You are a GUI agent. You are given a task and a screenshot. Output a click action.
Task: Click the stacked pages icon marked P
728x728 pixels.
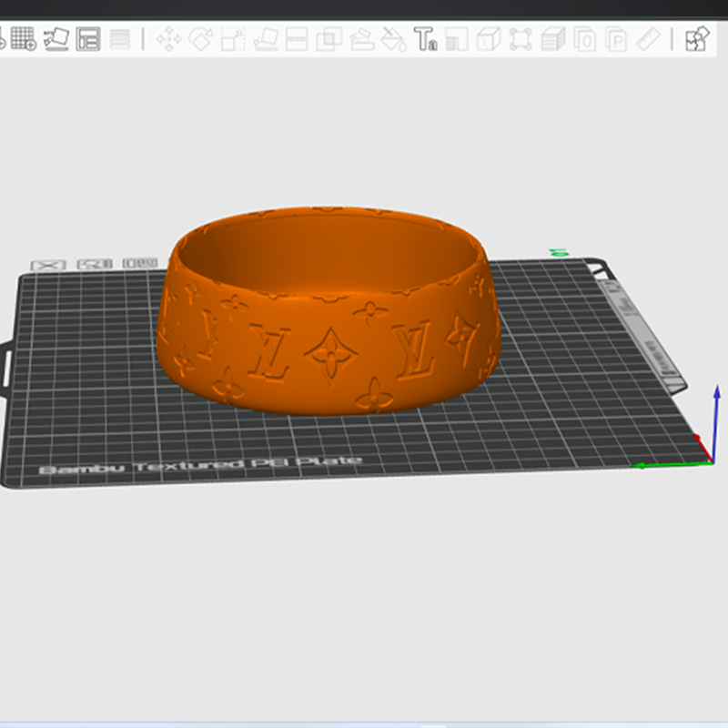(x=617, y=38)
